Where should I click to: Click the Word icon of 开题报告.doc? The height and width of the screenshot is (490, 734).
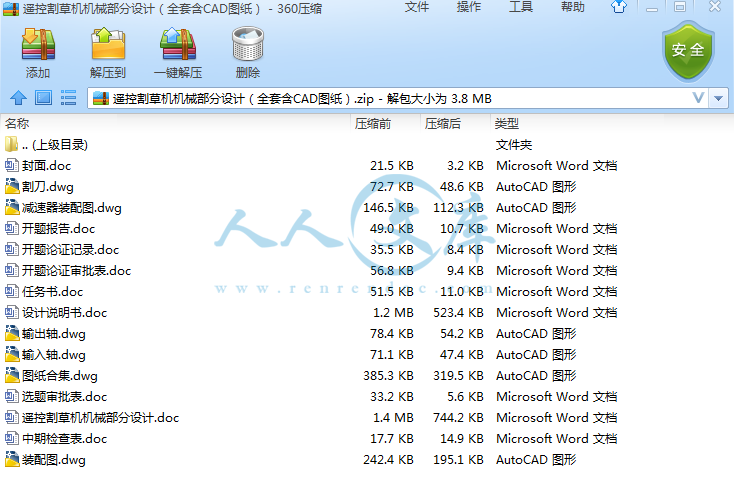pos(12,228)
